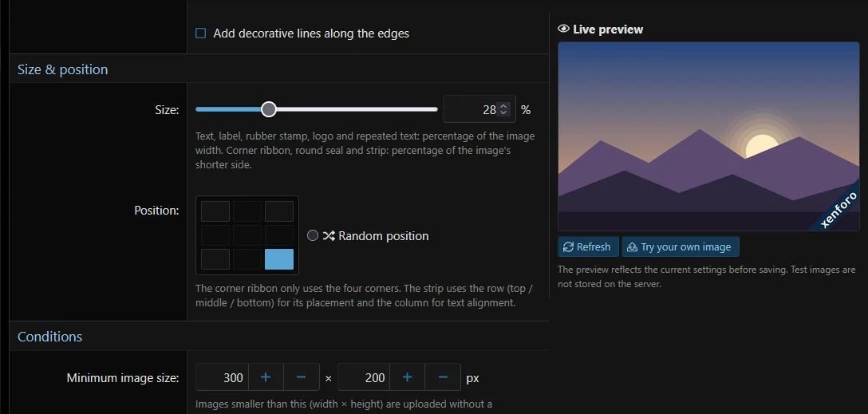Select the Random position radio button

click(313, 236)
